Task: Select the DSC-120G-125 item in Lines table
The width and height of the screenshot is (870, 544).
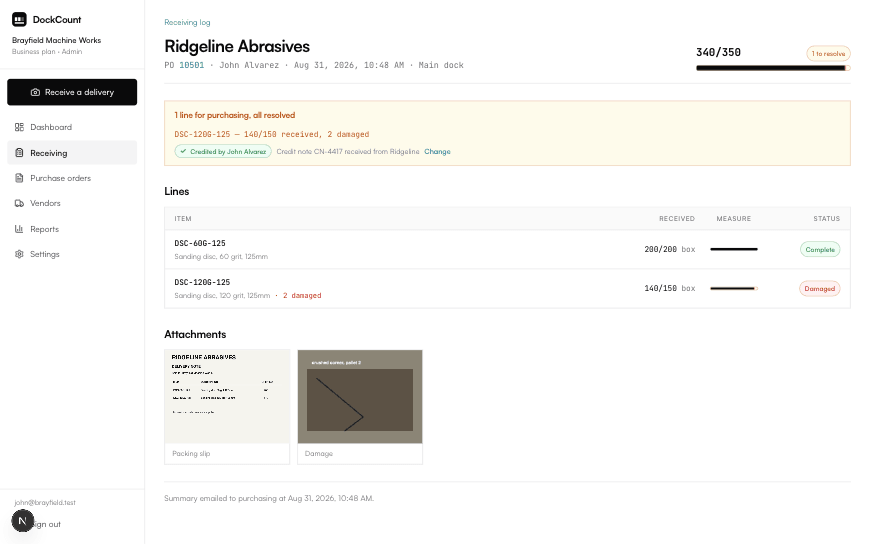Action: tap(202, 282)
